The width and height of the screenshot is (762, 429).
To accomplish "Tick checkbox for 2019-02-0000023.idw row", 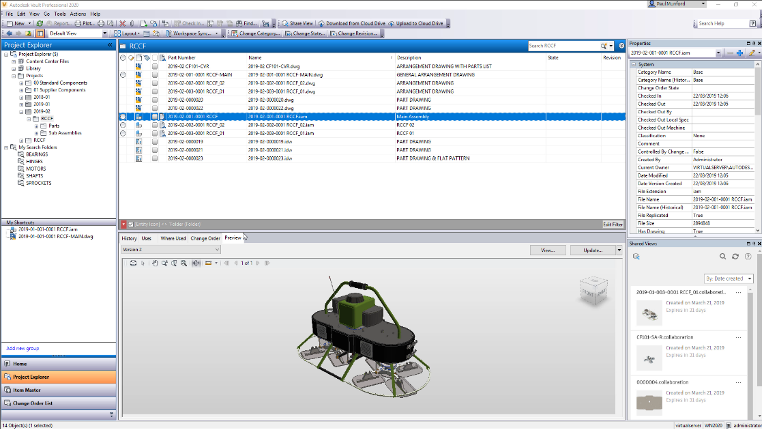I will point(155,158).
